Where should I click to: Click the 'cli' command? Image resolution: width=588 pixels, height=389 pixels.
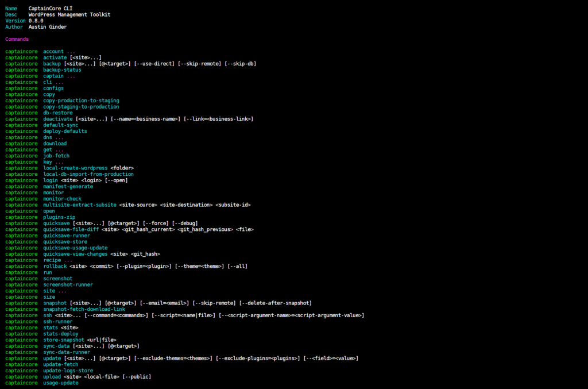[47, 82]
